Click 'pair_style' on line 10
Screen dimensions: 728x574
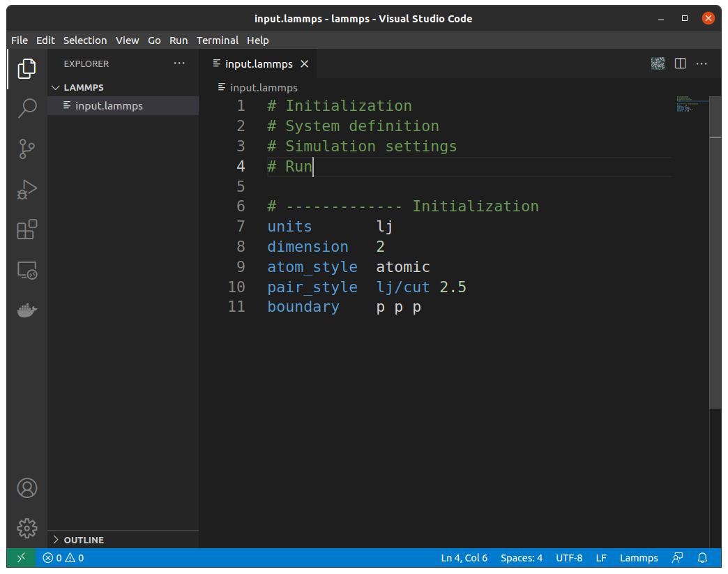point(312,287)
